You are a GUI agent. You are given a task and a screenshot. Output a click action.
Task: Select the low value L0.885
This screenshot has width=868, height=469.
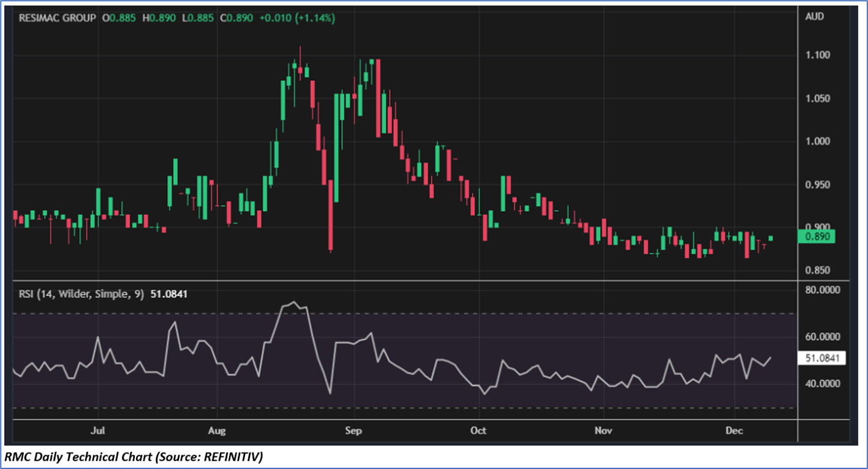(x=197, y=18)
